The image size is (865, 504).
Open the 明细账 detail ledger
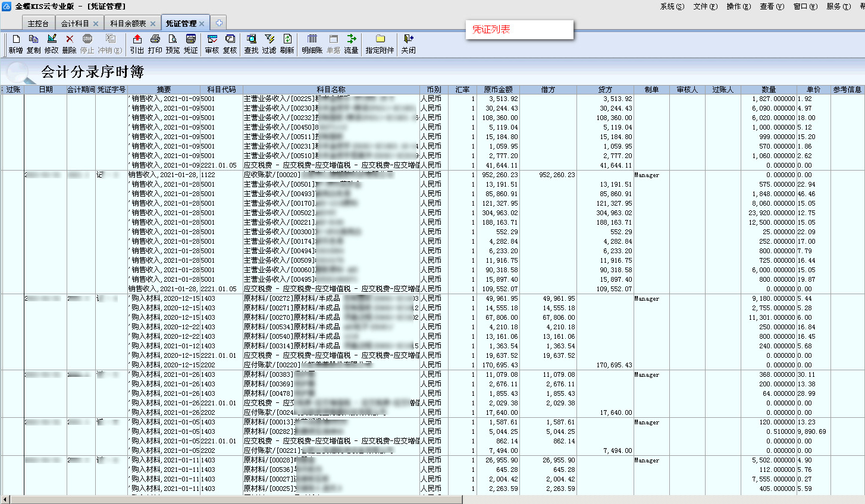[x=312, y=43]
